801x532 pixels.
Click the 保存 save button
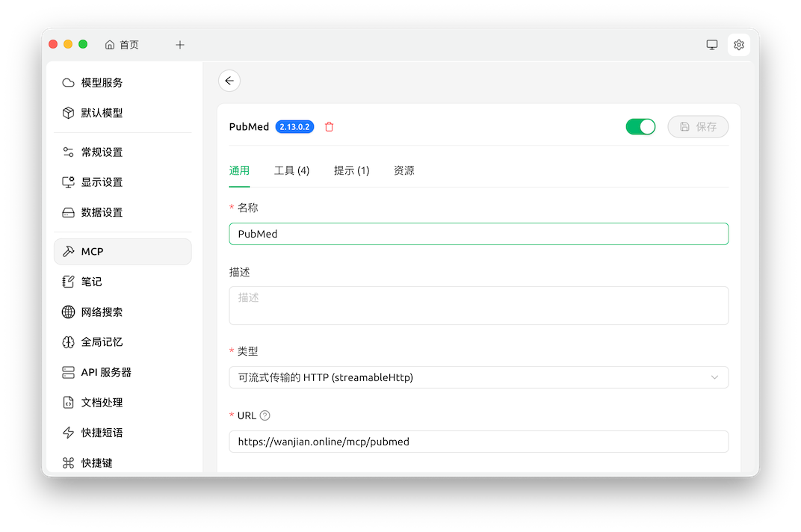tap(698, 127)
